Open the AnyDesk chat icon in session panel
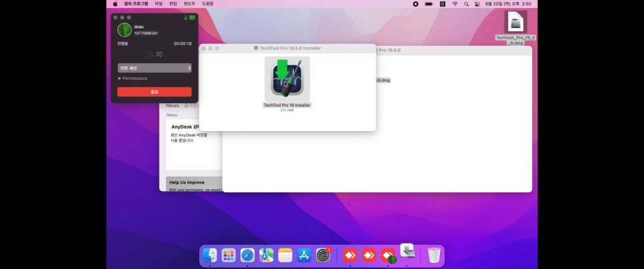The width and height of the screenshot is (644, 269). click(x=159, y=54)
